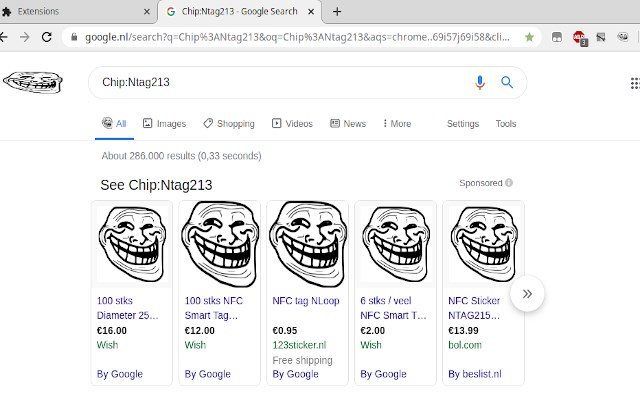
Task: Click the trollface logo at top left
Action: (x=33, y=82)
